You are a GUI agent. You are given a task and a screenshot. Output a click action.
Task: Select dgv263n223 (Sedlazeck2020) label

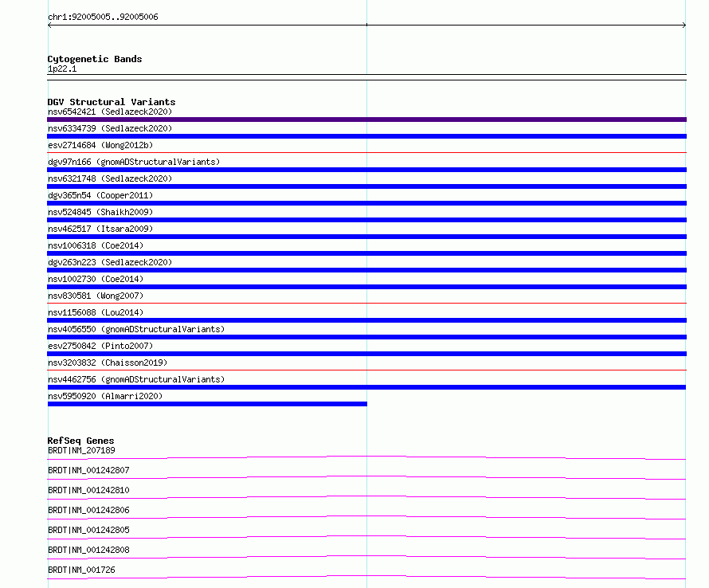coord(110,262)
